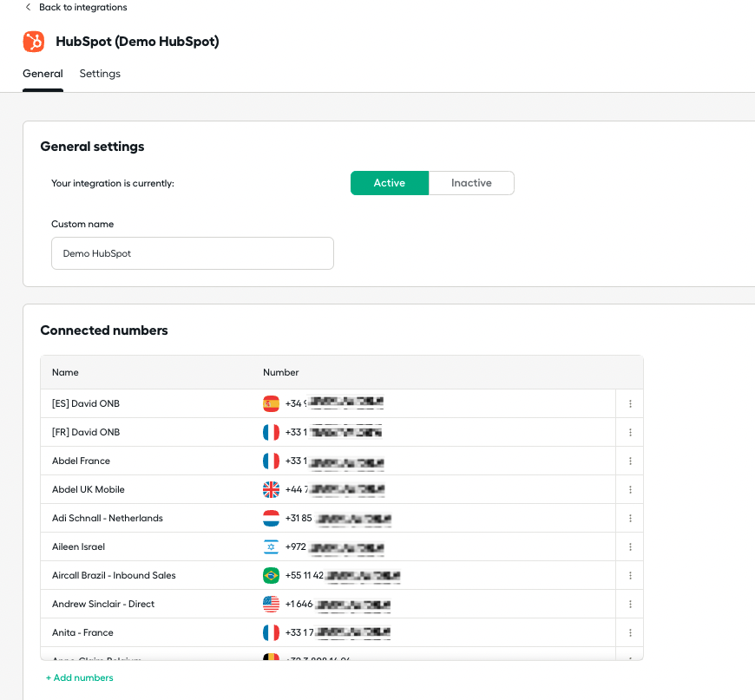Click the Name column header

(65, 372)
